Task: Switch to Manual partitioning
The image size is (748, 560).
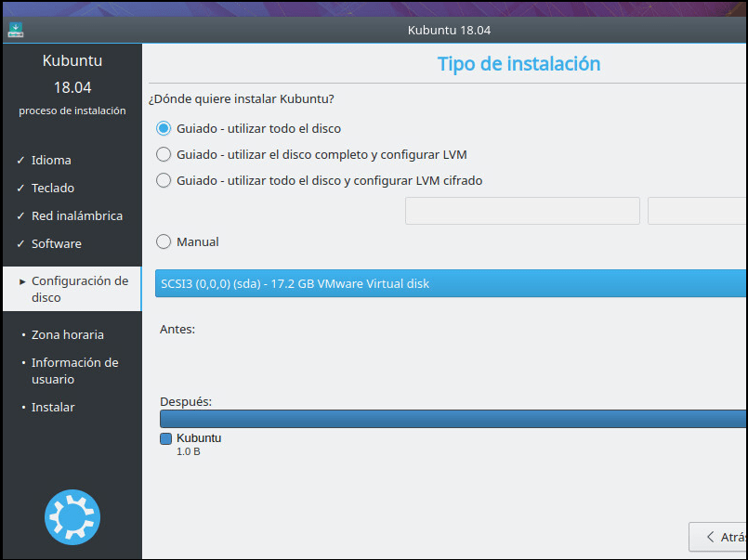Action: click(x=164, y=241)
